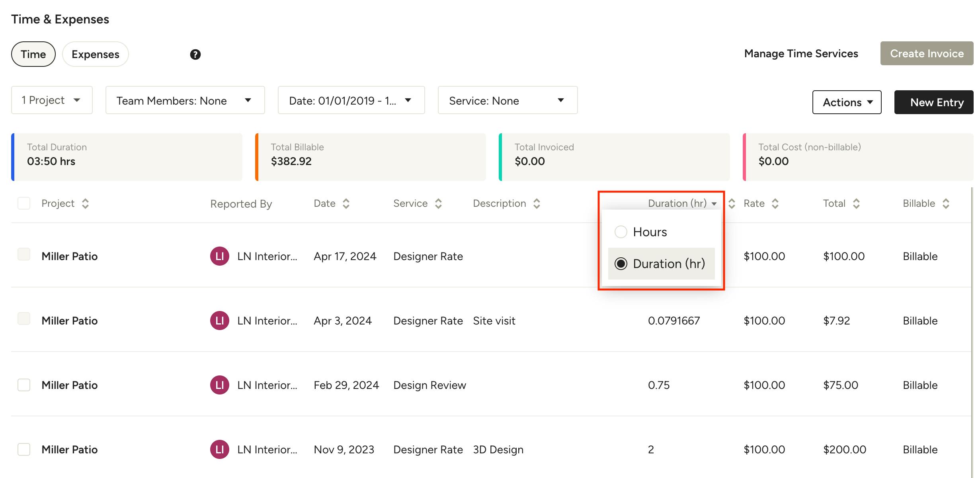The image size is (980, 478).
Task: Click Billable status in Nov 9, 2023 row
Action: [x=920, y=449]
